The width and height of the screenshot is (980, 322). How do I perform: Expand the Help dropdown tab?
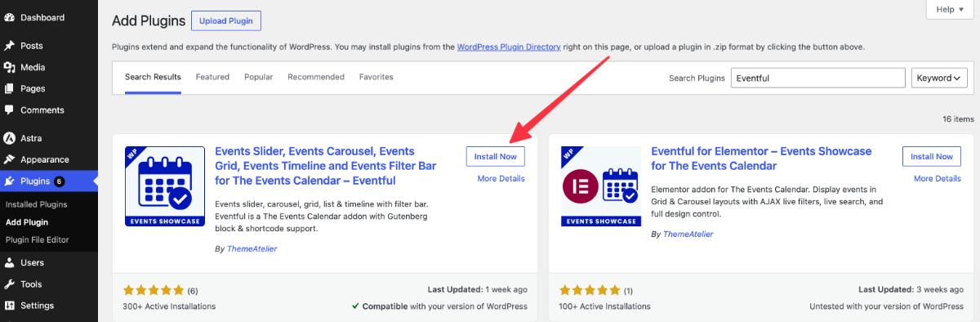click(x=949, y=9)
